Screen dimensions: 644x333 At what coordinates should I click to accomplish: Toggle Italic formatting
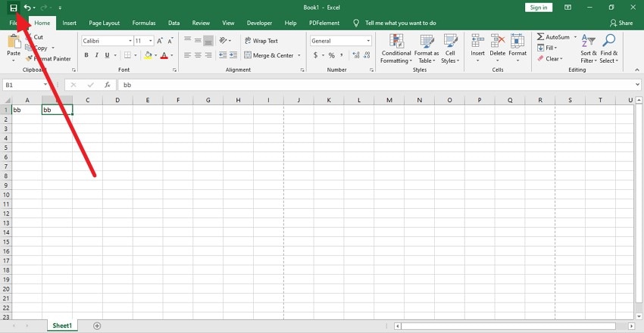point(96,55)
